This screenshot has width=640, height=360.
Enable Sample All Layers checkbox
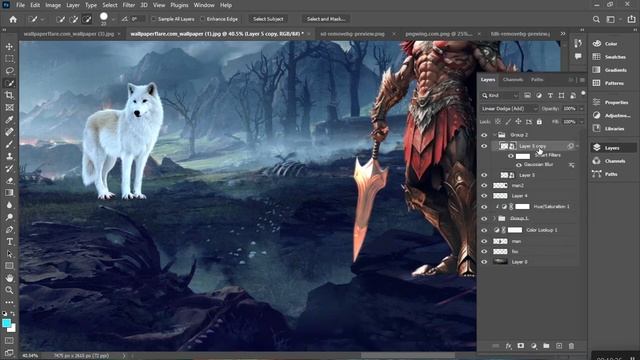click(x=154, y=19)
